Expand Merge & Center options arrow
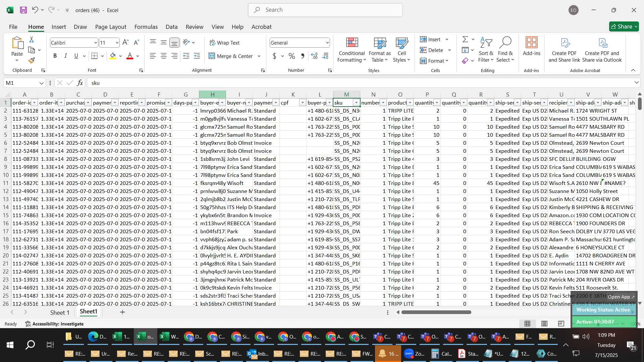Viewport: 644px width, 362px height. point(259,56)
